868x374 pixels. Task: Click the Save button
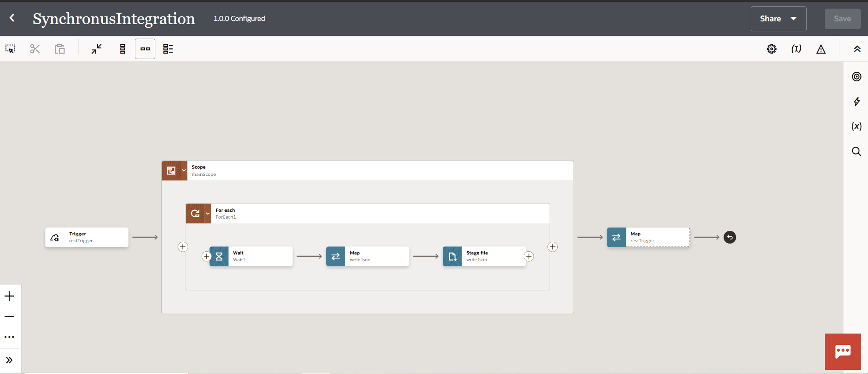(x=842, y=19)
